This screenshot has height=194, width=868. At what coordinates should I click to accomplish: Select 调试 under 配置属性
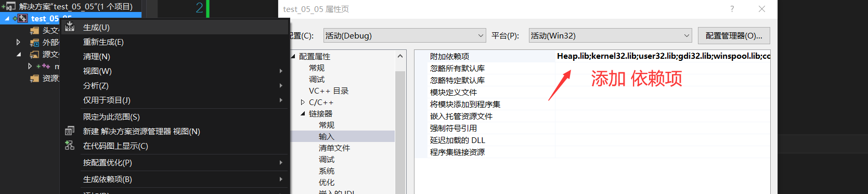point(317,79)
